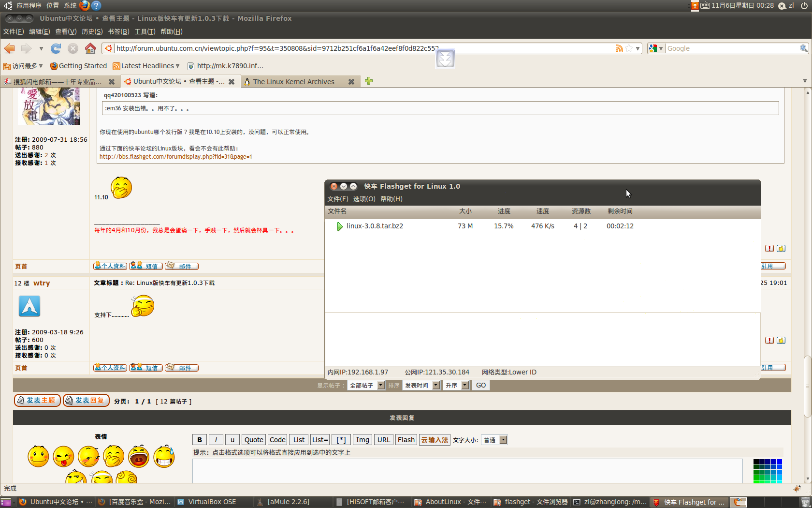Open the recent pages history dropdown

click(41, 48)
